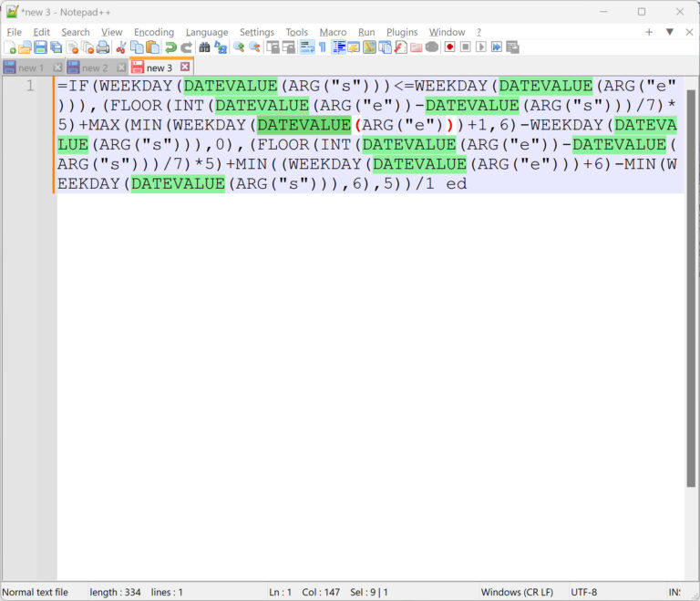Toggle Show All Characters pilcrow icon
Viewport: 700px width, 601px height.
tap(323, 47)
